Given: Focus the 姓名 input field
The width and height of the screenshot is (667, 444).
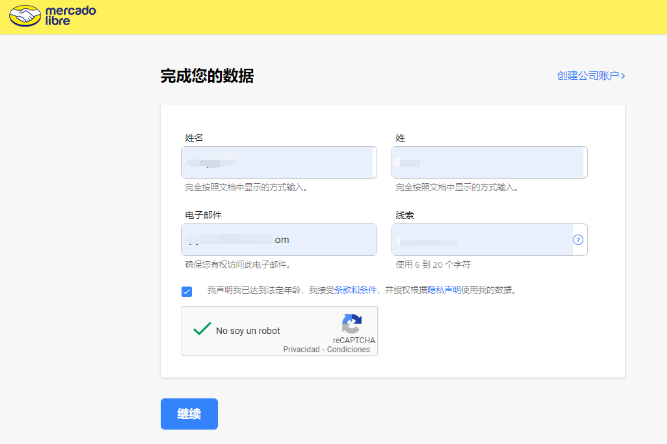Looking at the screenshot, I should point(278,162).
